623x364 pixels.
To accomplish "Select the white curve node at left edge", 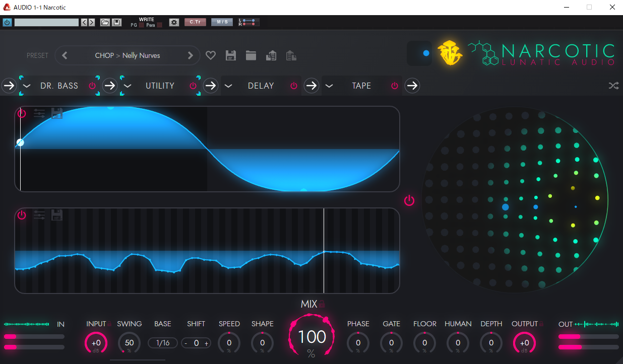I will (x=20, y=142).
